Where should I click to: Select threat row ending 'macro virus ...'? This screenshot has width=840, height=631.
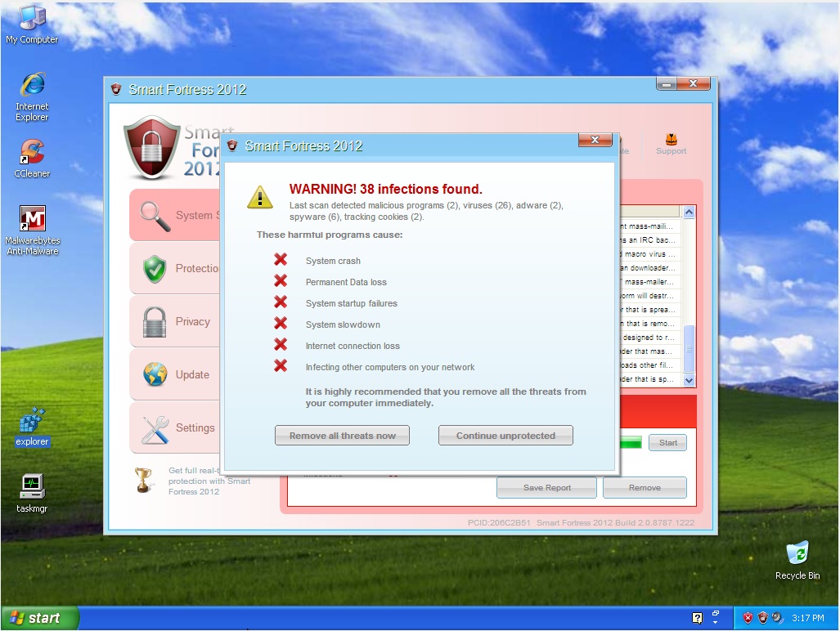(649, 253)
